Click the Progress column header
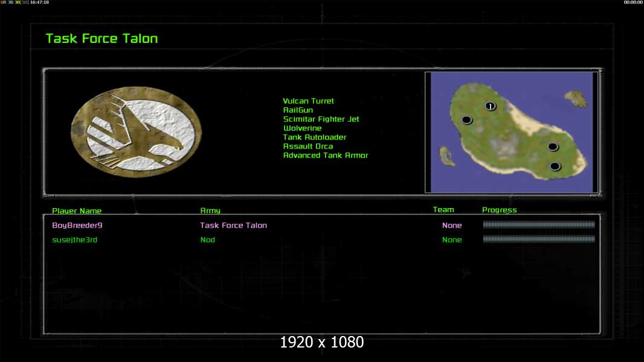The height and width of the screenshot is (362, 644). [x=500, y=210]
